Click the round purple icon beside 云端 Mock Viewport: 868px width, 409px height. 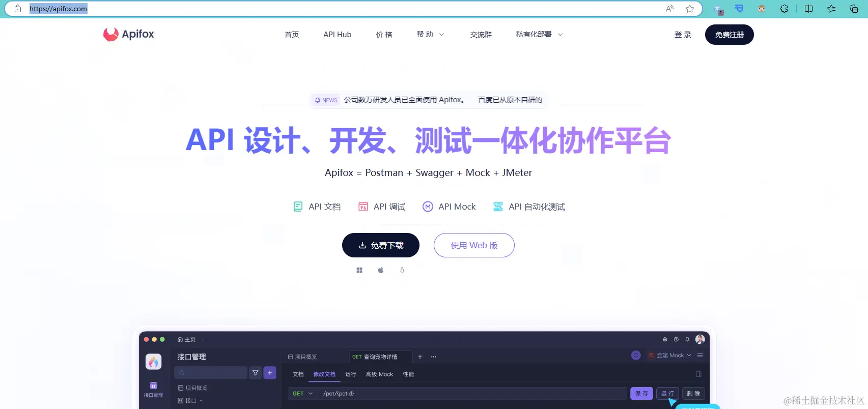(636, 355)
